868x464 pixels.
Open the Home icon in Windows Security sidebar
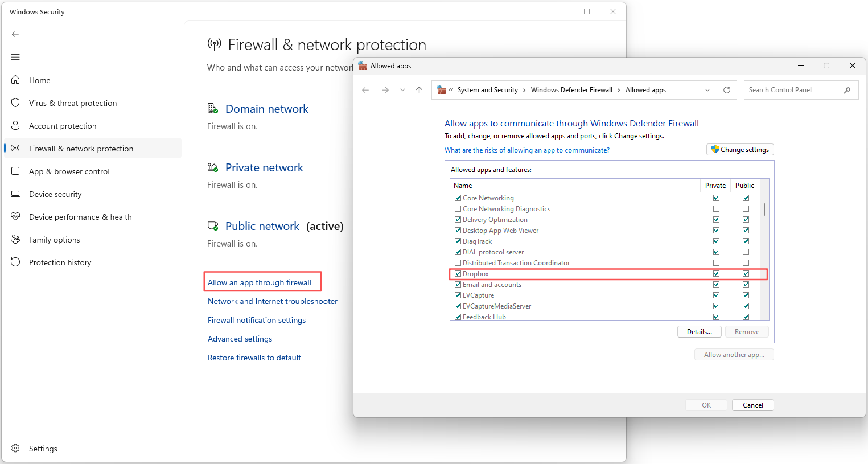(15, 80)
